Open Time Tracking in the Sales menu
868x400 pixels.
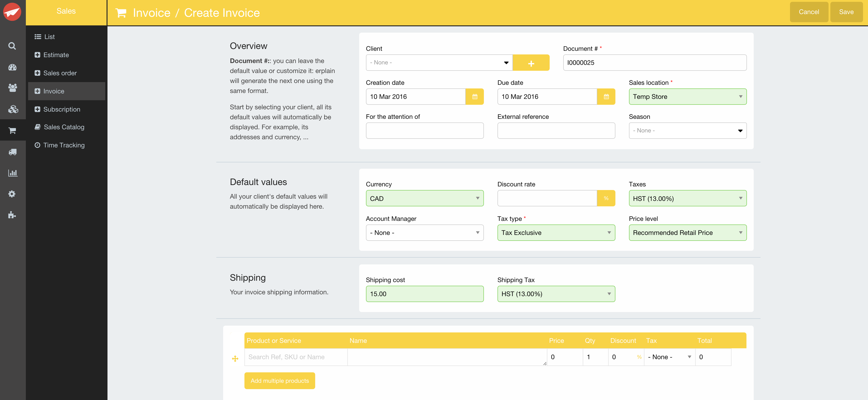pyautogui.click(x=64, y=145)
